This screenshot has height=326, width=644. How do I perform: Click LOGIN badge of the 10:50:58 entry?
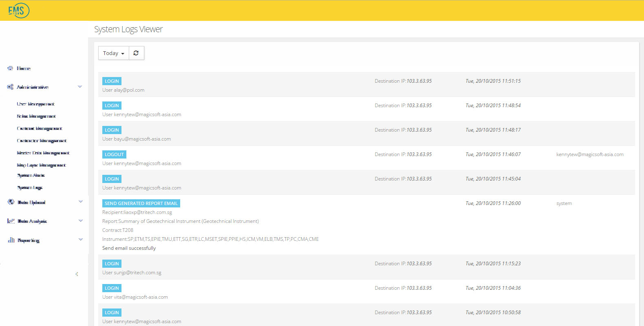(x=112, y=313)
